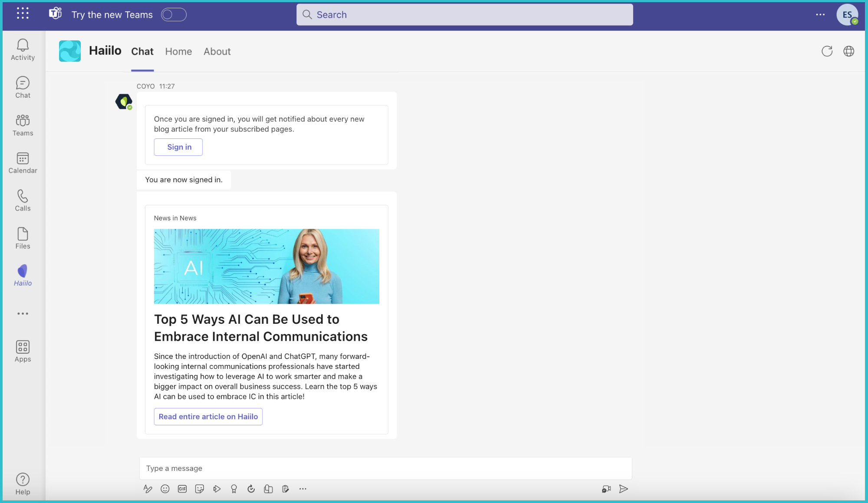Switch to the Home tab of Haiilo
Viewport: 868px width, 503px height.
[178, 51]
